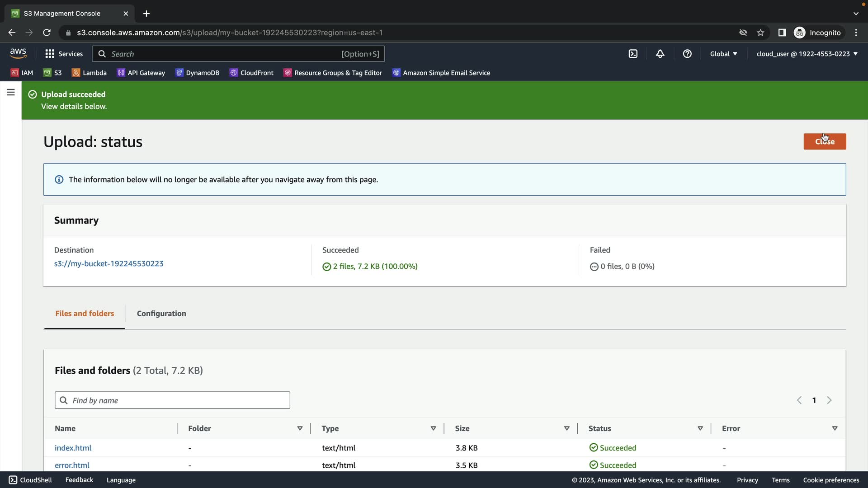This screenshot has width=868, height=488.
Task: Open Folder column sort dropdown arrow
Action: (300, 428)
